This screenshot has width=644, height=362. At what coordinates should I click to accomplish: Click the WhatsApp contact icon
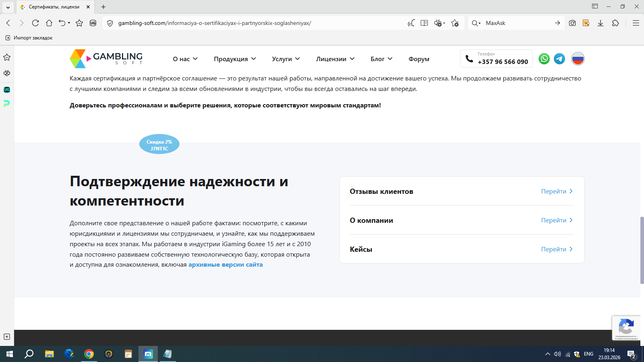point(544,59)
